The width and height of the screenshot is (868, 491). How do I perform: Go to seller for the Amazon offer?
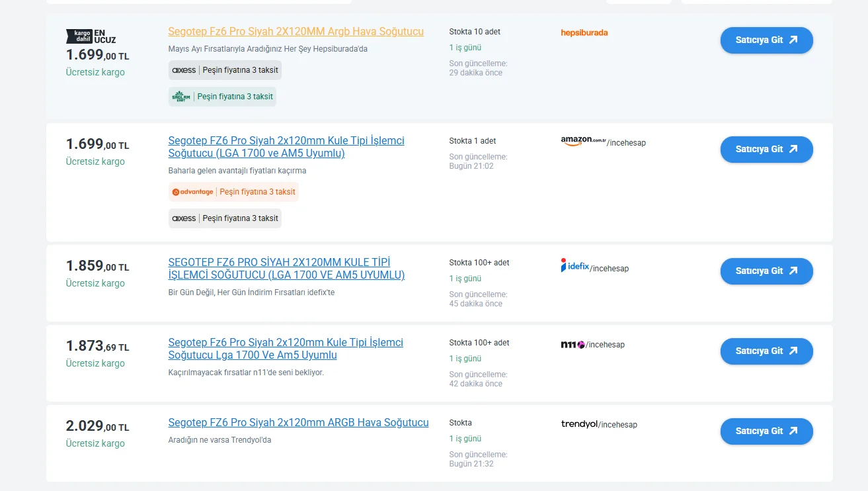click(766, 150)
